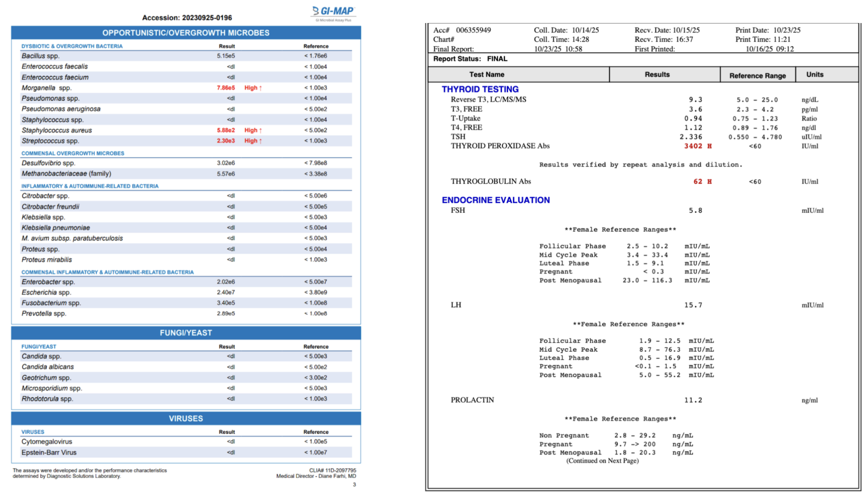Image resolution: width=868 pixels, height=496 pixels.
Task: Click the Test Name column header
Action: (x=486, y=74)
